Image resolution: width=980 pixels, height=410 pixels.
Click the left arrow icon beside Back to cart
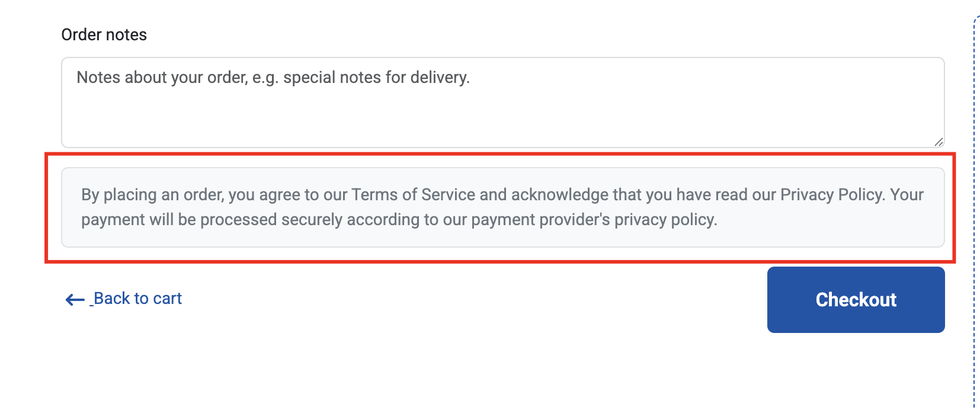(x=75, y=300)
